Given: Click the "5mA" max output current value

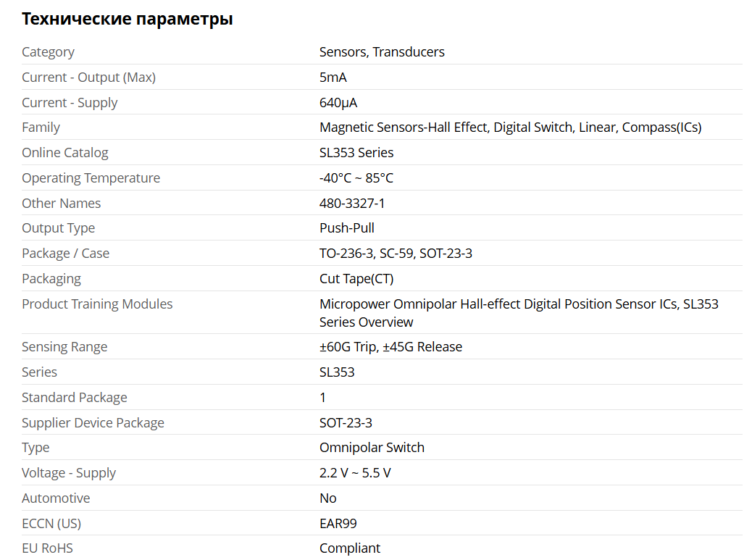Looking at the screenshot, I should (x=333, y=78).
